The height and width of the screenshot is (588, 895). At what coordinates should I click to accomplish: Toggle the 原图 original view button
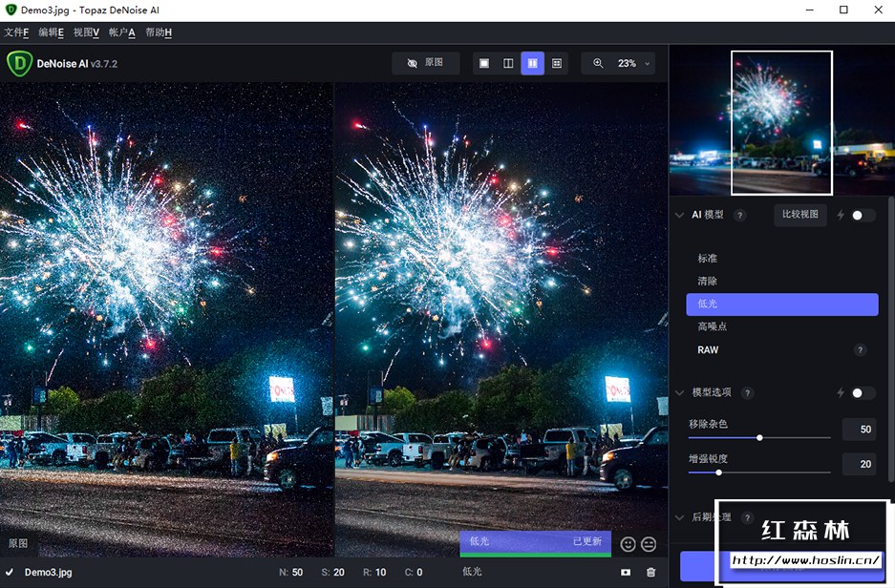click(425, 63)
